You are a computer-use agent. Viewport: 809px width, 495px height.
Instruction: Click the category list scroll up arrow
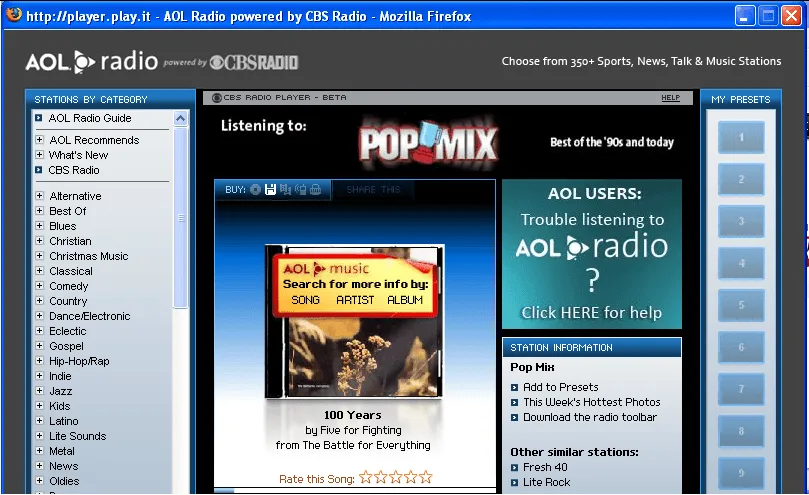pyautogui.click(x=181, y=118)
